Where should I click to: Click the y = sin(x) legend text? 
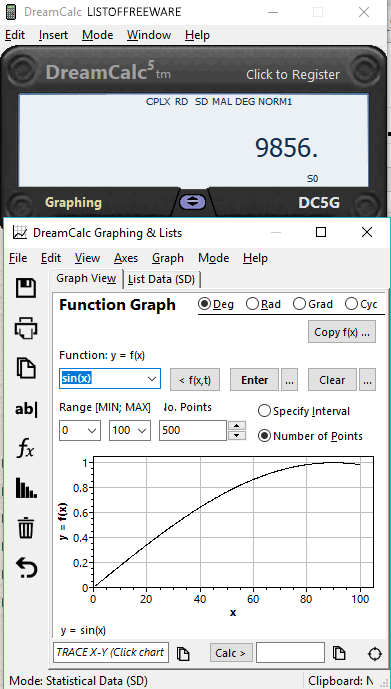click(x=83, y=630)
